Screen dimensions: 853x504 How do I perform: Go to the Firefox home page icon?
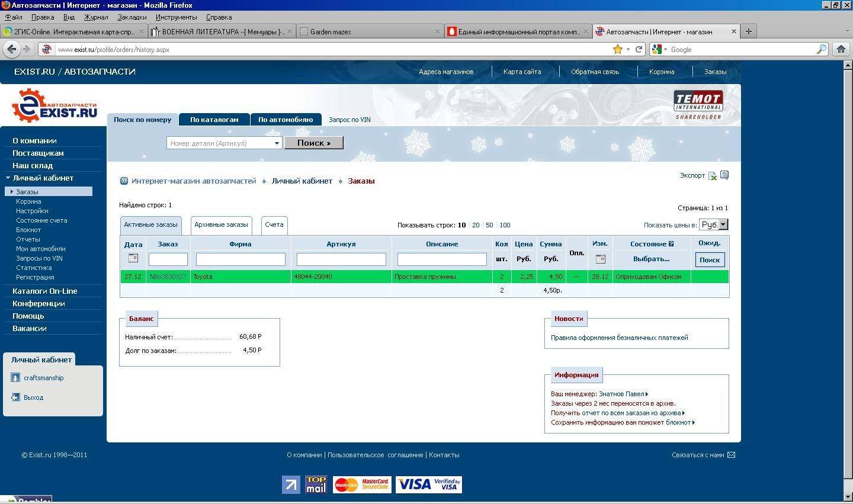point(841,49)
